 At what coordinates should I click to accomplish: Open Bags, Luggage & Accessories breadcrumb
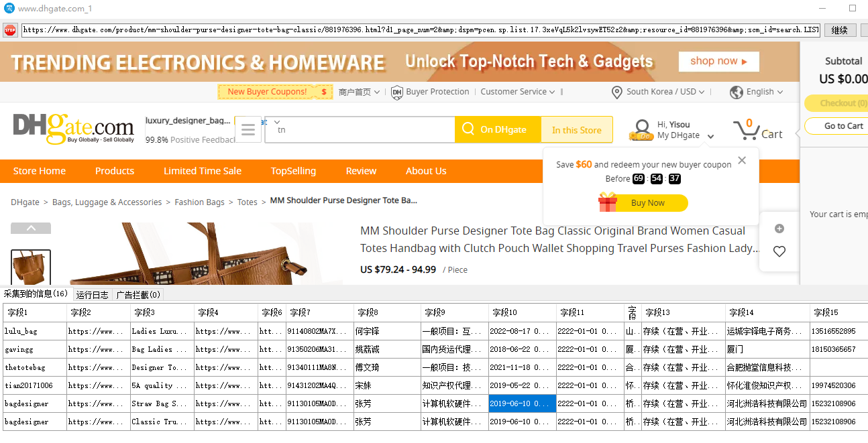(x=107, y=202)
